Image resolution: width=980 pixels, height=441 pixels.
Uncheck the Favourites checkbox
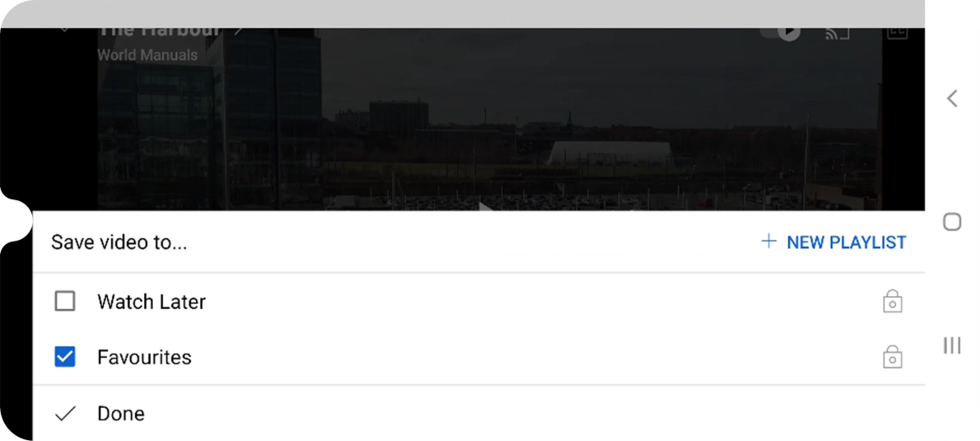click(x=65, y=357)
